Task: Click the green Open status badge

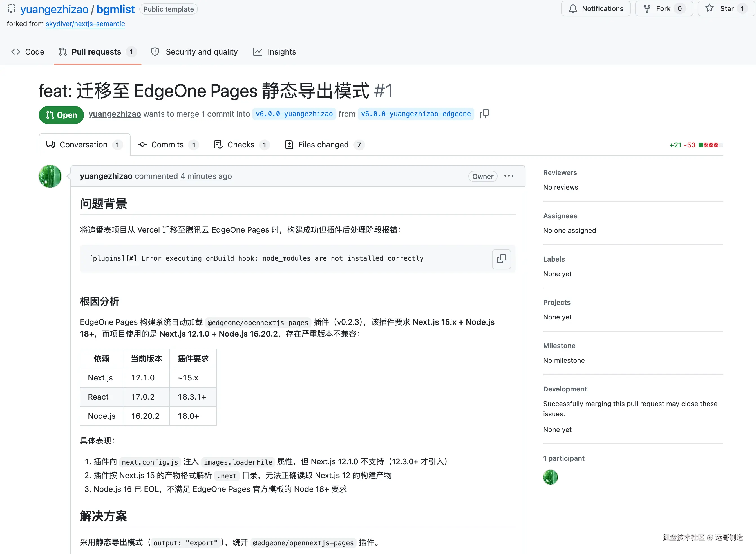Action: [x=61, y=115]
